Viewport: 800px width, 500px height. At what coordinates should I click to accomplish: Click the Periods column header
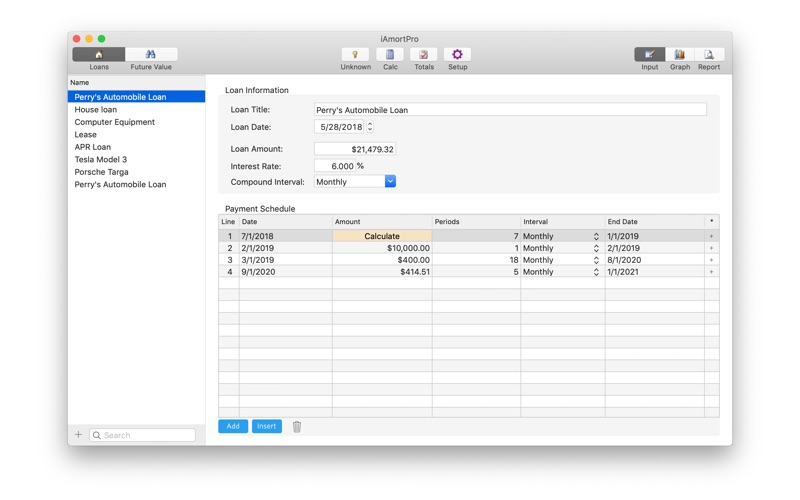(476, 221)
